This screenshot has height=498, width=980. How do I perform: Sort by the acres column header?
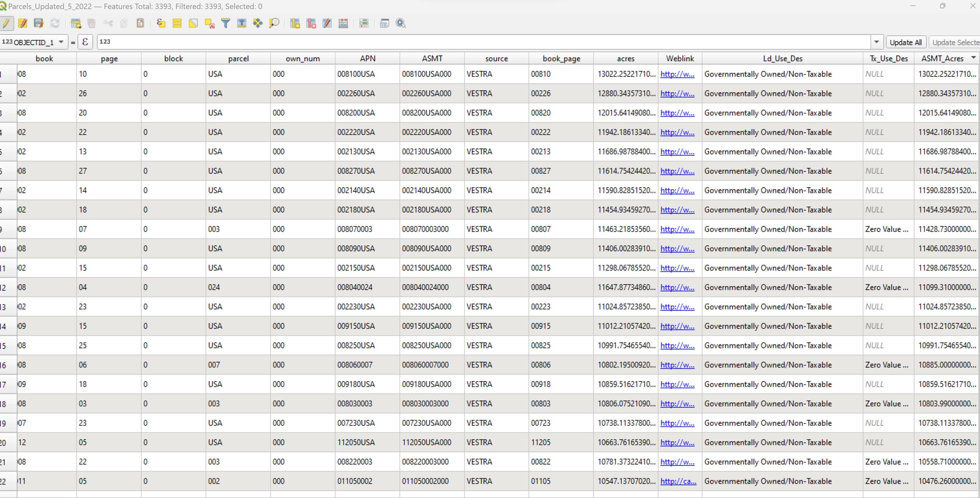tap(626, 59)
